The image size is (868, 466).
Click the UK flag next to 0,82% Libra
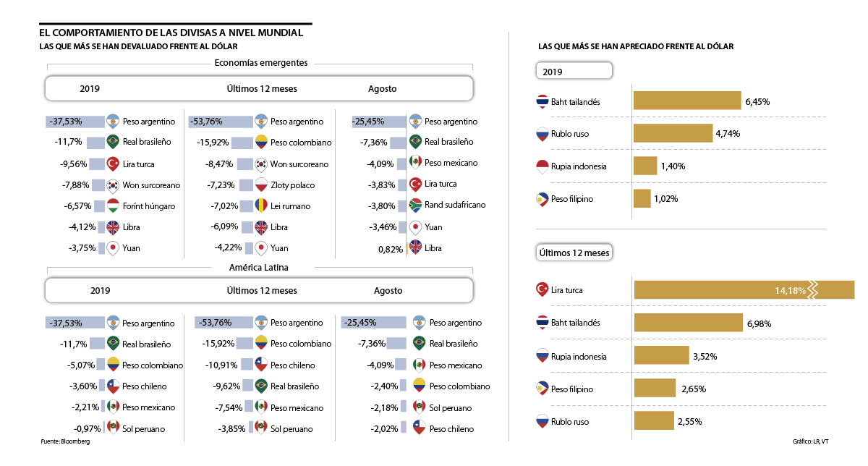415,247
